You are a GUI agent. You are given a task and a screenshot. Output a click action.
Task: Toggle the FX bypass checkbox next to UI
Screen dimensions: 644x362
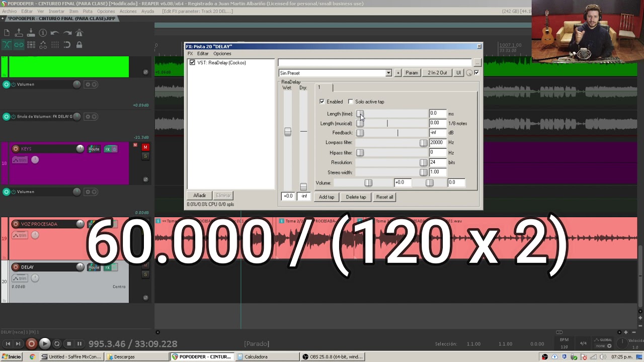point(476,73)
